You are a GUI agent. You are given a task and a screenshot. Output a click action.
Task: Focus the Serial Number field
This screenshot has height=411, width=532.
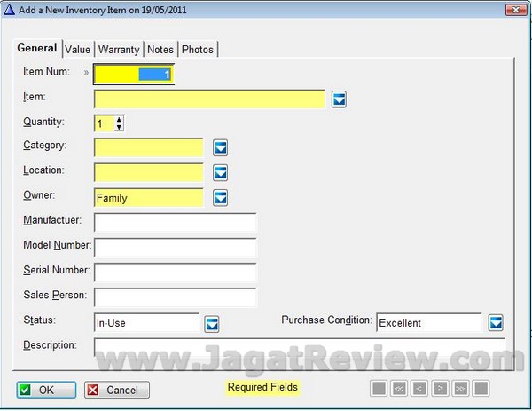coord(175,273)
